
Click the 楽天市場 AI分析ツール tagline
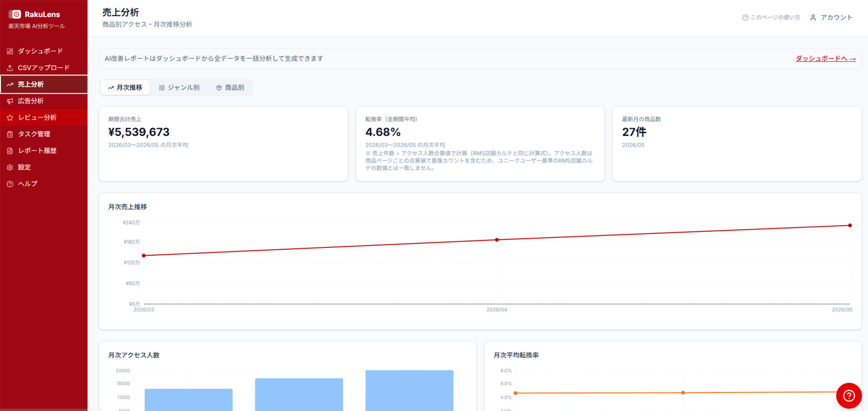coord(37,26)
